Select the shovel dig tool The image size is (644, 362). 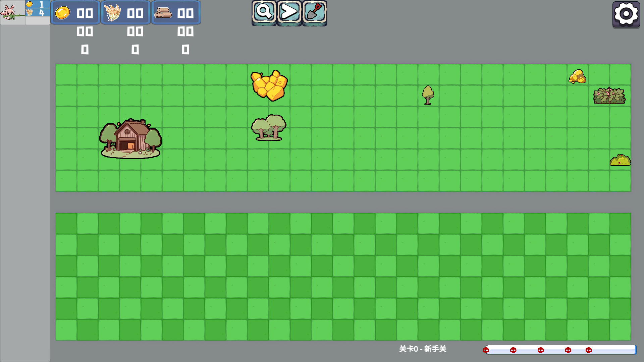(x=315, y=12)
